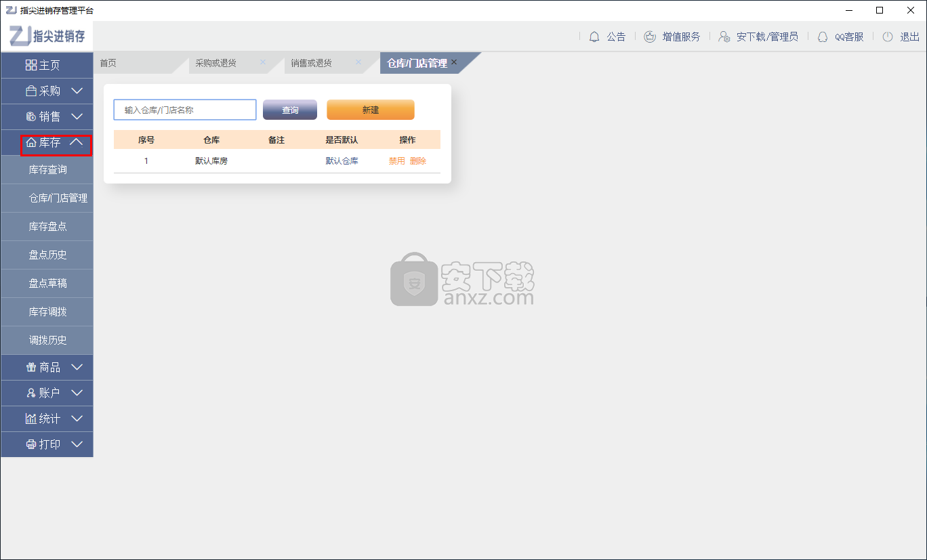927x560 pixels.
Task: Click the 仓库 column header
Action: tap(211, 140)
